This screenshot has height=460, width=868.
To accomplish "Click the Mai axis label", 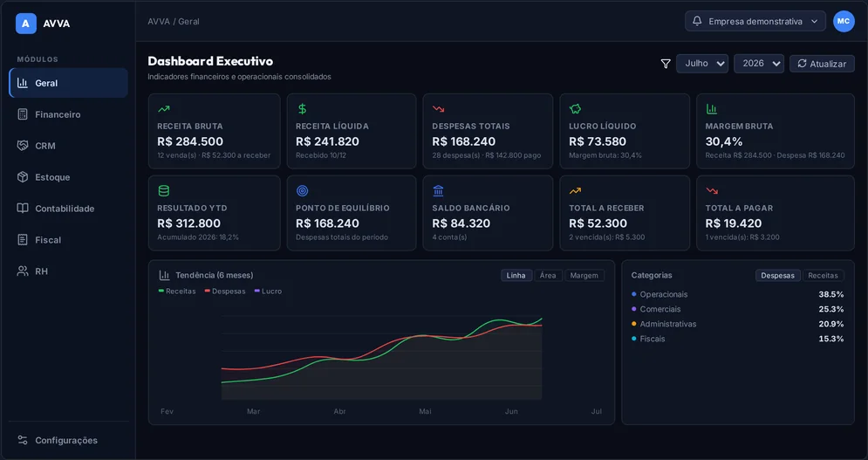I will point(425,411).
